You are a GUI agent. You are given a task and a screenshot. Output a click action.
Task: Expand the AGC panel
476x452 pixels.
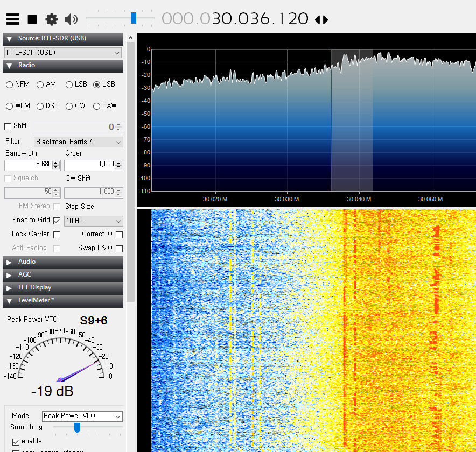tap(63, 274)
